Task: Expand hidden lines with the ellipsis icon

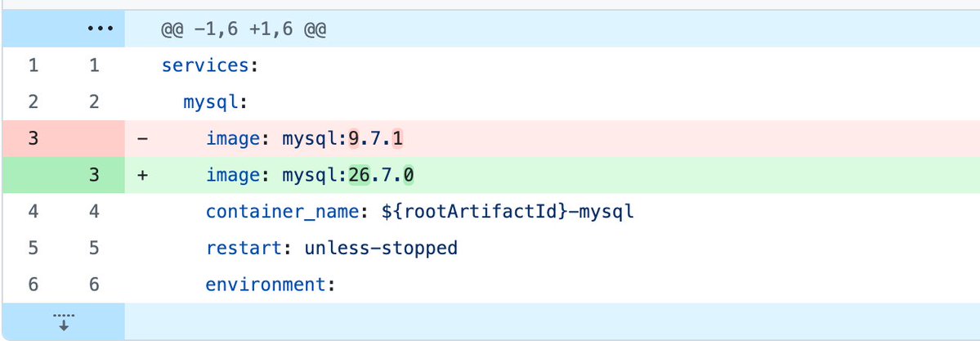Action: pos(100,29)
